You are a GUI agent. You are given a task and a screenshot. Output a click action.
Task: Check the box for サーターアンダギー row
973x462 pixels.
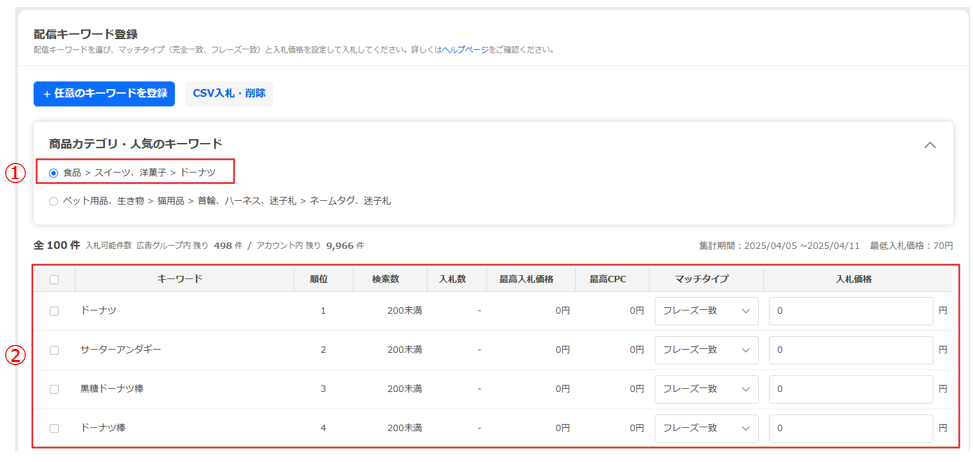pos(54,350)
